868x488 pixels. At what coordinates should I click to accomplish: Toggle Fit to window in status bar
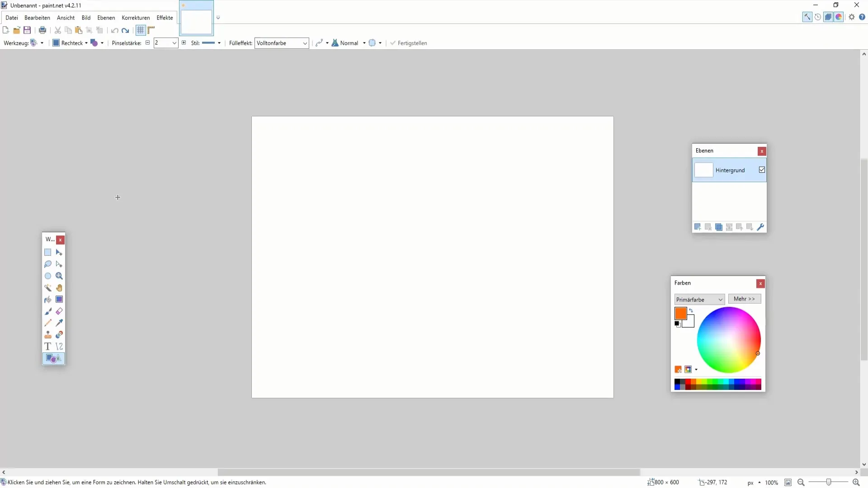tap(788, 483)
